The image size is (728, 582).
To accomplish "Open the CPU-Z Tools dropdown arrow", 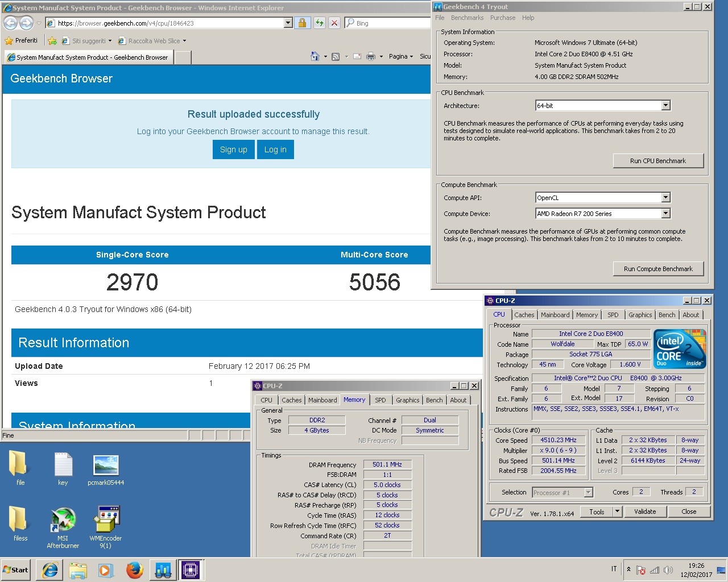I will (x=618, y=512).
